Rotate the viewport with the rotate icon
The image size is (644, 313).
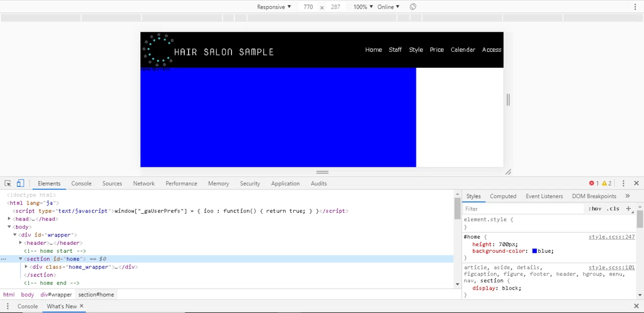tap(413, 7)
